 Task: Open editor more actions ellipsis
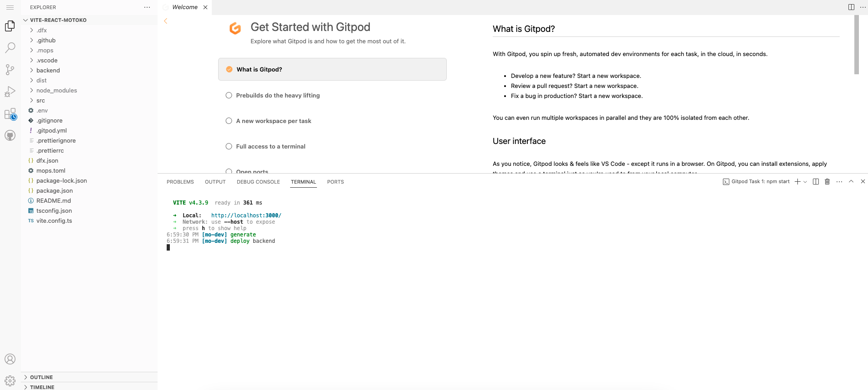(x=863, y=7)
